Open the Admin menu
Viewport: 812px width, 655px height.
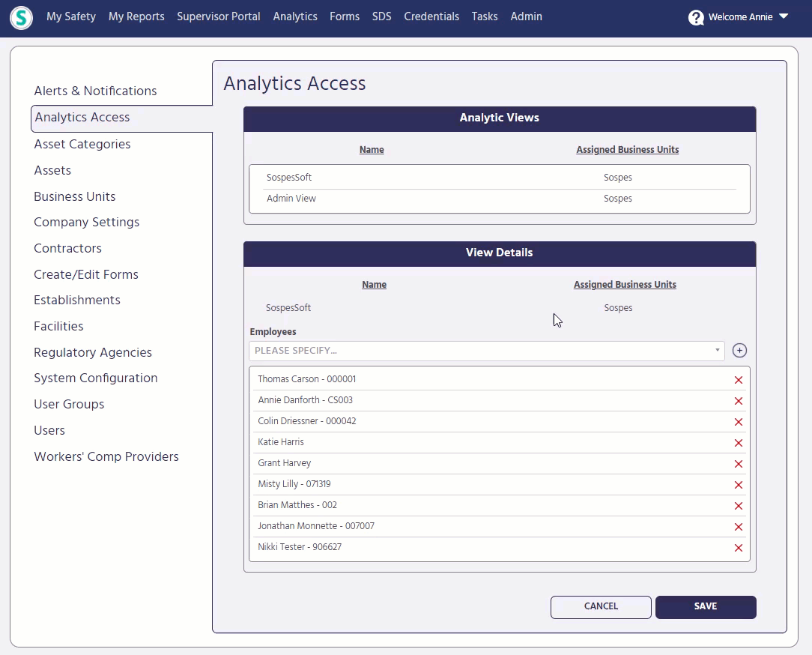pos(526,16)
